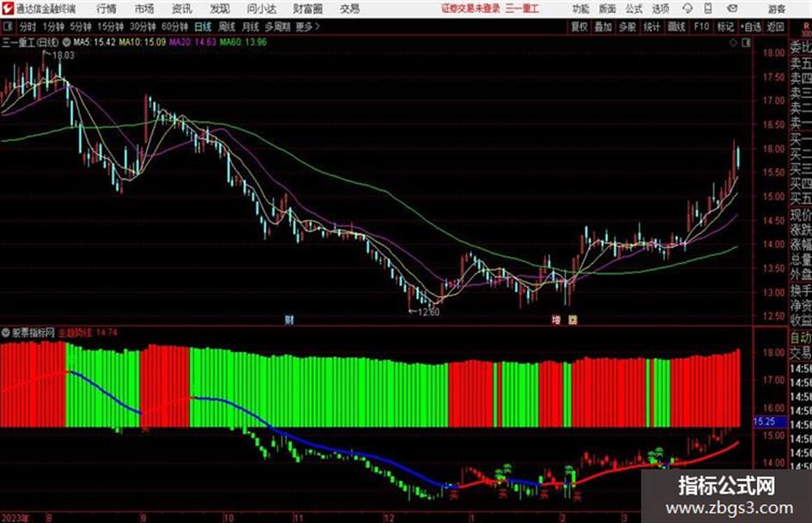812x523 pixels.
Task: Open the mail envelope icon
Action: tap(732, 9)
